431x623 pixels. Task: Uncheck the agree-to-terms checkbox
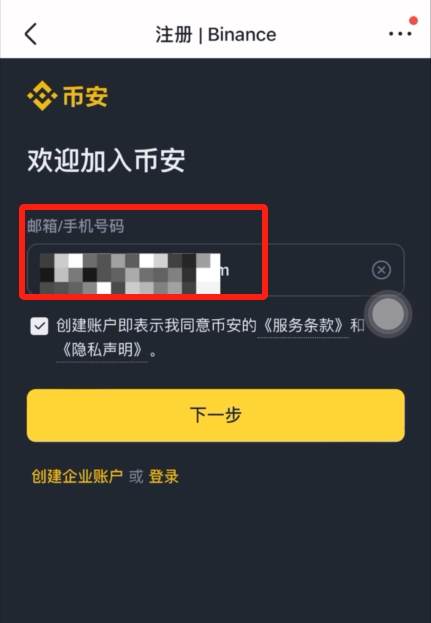pyautogui.click(x=39, y=326)
